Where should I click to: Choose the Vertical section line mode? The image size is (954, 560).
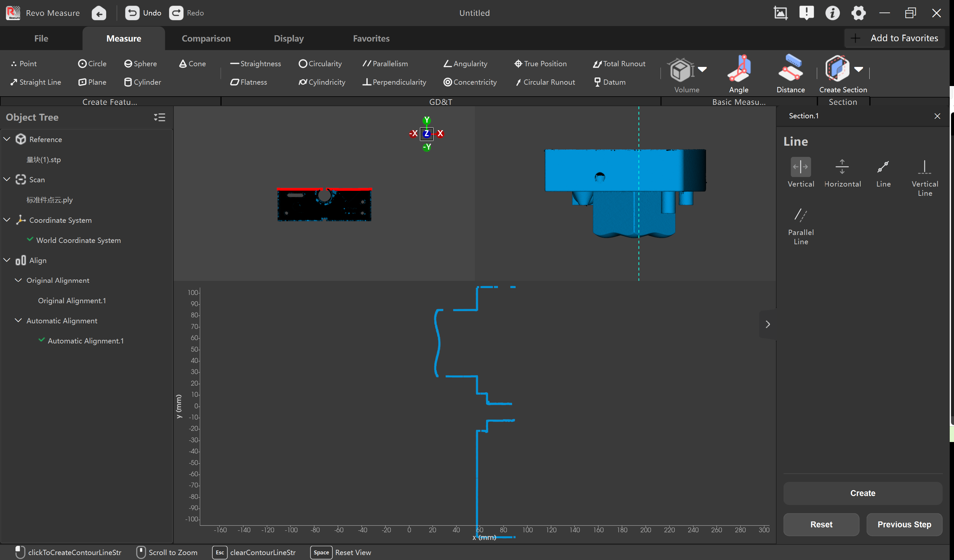801,172
